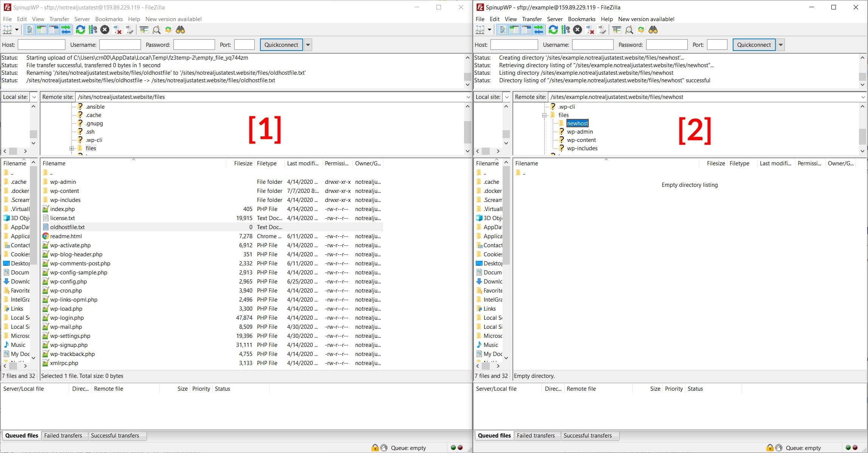Click the New version available link
This screenshot has height=453, width=868.
pos(174,19)
